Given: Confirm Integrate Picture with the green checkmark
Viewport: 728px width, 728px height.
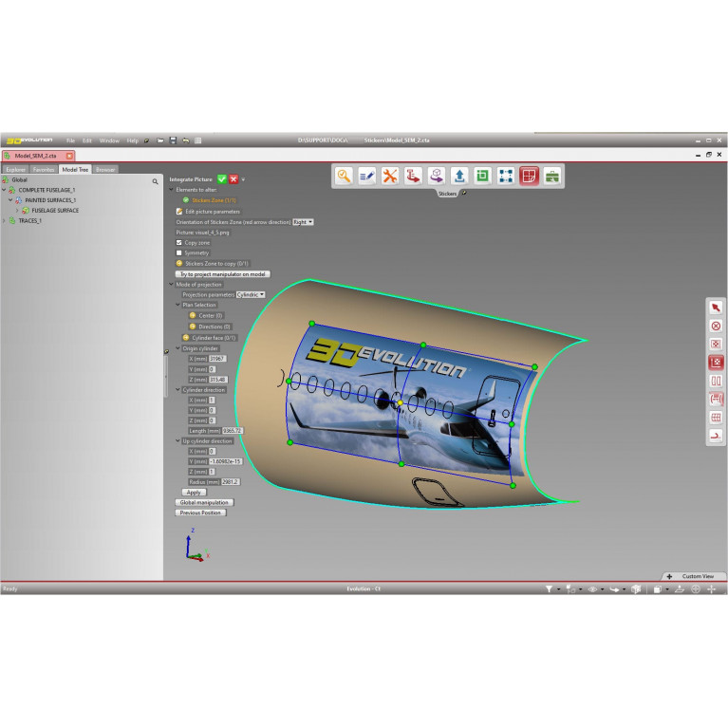Looking at the screenshot, I should click(x=222, y=179).
